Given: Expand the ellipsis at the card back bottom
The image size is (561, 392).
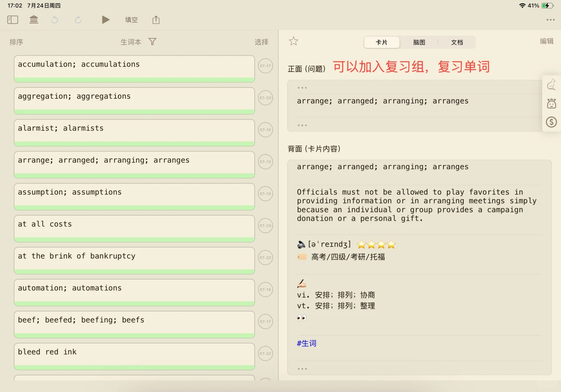Looking at the screenshot, I should [302, 368].
